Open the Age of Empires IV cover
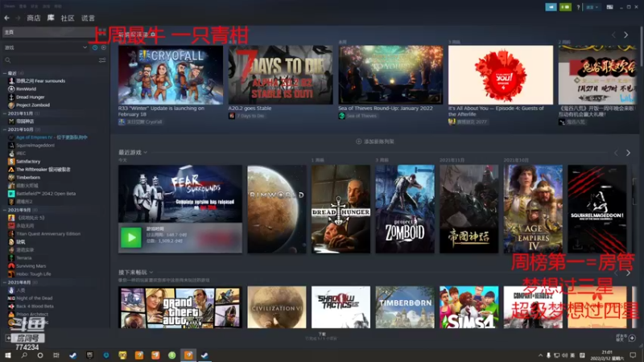 [x=533, y=209]
